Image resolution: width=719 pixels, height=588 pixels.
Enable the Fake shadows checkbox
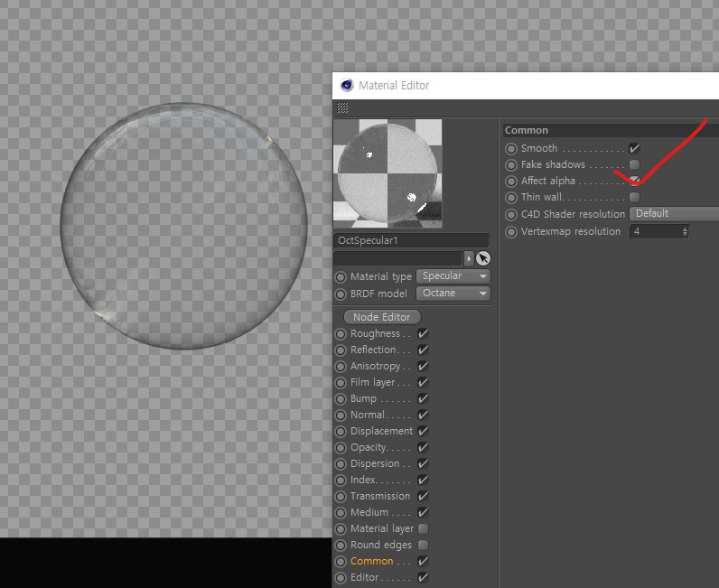click(x=634, y=165)
